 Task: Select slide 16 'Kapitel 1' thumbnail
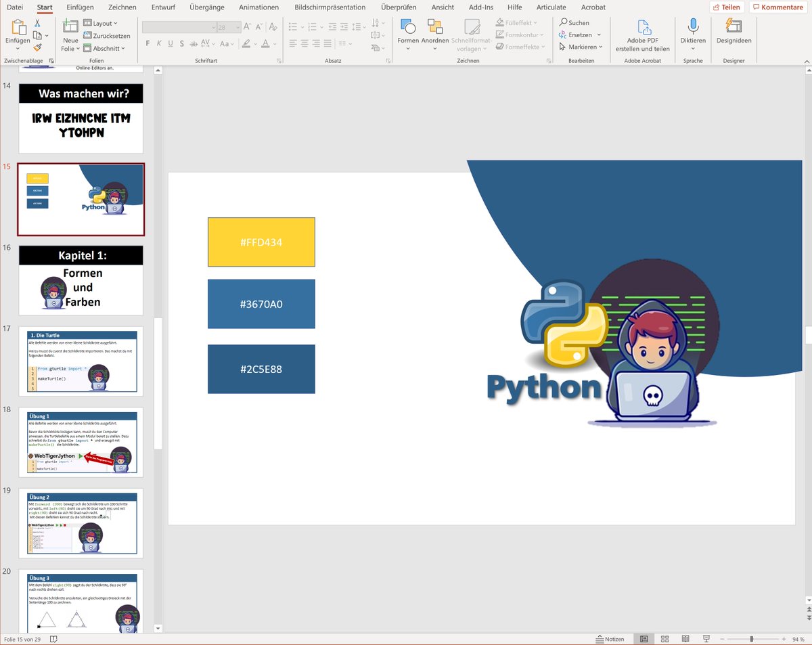[x=81, y=280]
